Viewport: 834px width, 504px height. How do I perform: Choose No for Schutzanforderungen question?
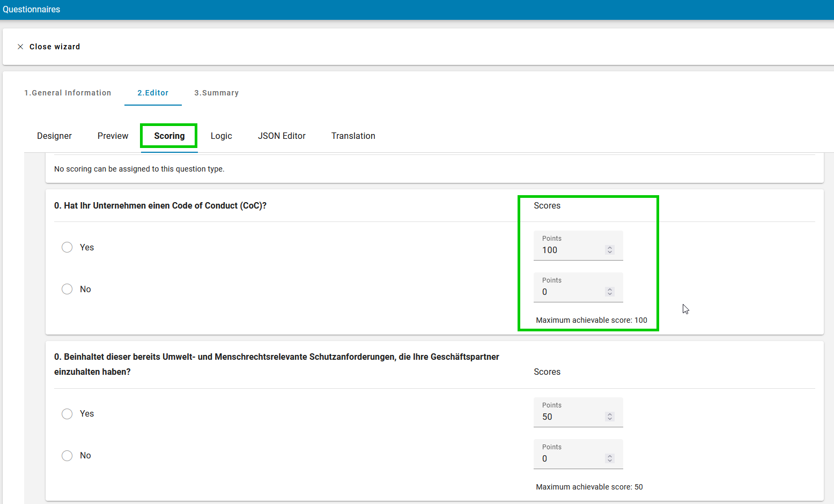click(x=67, y=456)
